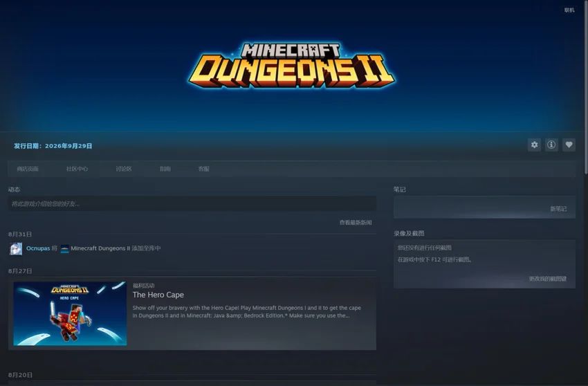The image size is (588, 386).
Task: Click Ocnupas user avatar
Action: pyautogui.click(x=16, y=249)
